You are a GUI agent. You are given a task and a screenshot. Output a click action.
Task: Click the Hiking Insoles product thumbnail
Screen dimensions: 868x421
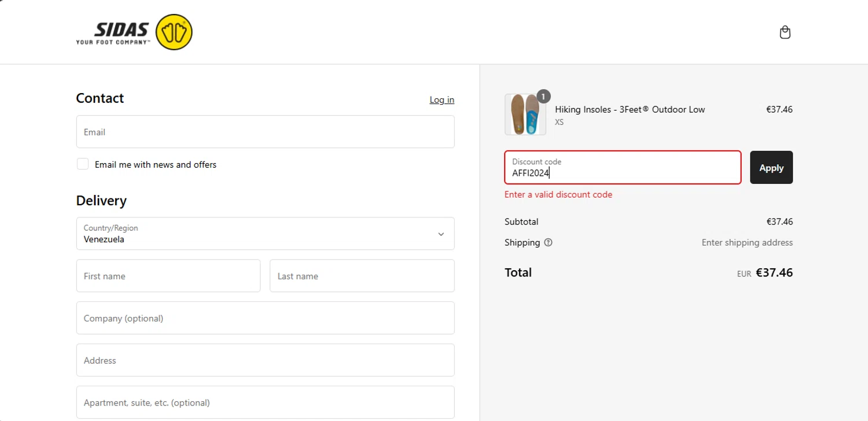[525, 115]
